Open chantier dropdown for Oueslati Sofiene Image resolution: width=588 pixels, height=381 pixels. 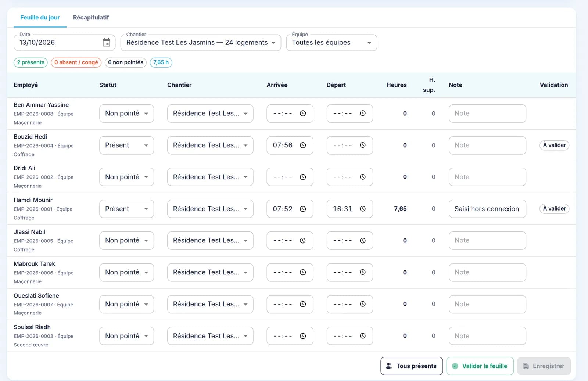pyautogui.click(x=210, y=304)
